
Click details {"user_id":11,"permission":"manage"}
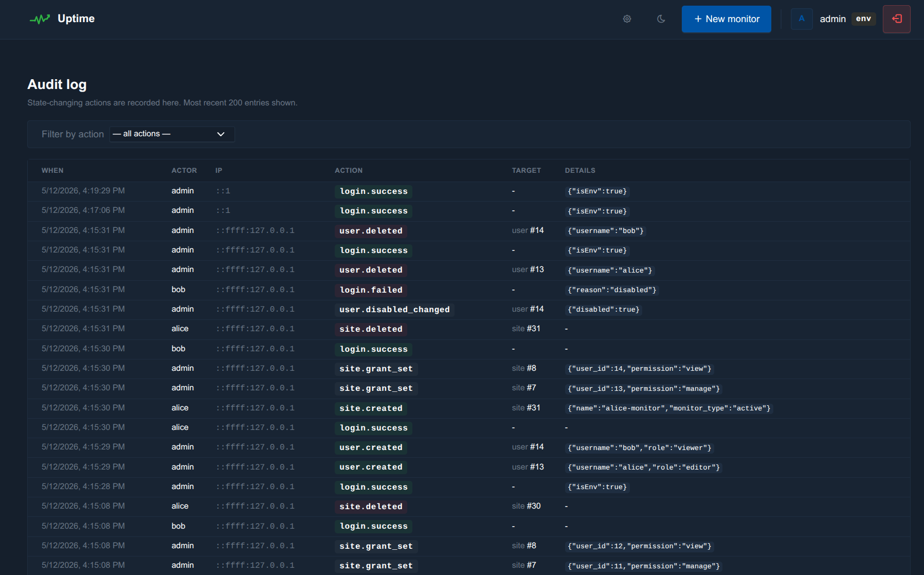coord(644,566)
